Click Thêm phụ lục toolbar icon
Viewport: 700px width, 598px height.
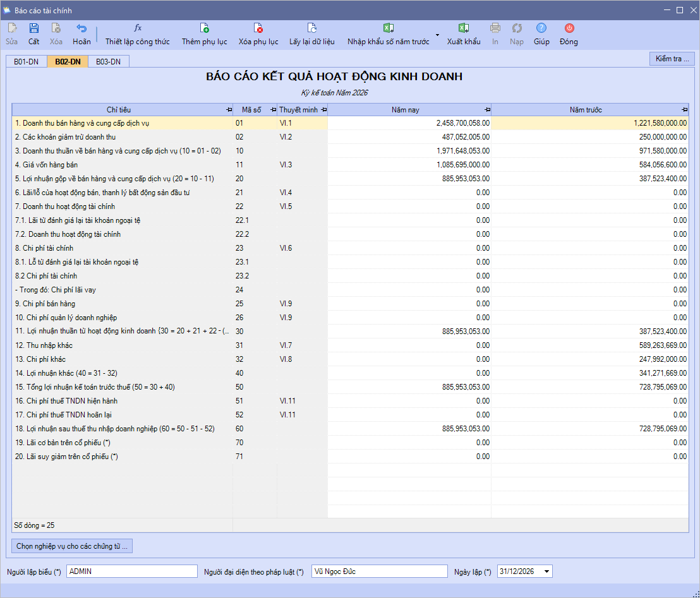[x=204, y=28]
